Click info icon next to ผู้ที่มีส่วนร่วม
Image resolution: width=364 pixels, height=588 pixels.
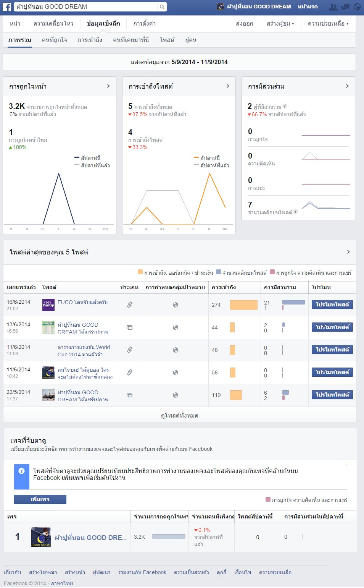285,106
